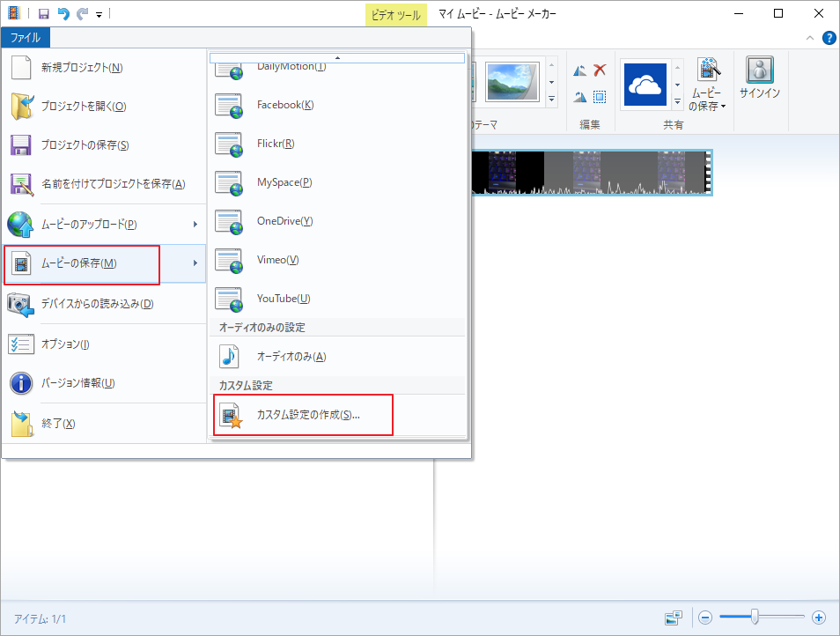
Task: Click the Movie Maker app icon in title bar
Action: pyautogui.click(x=13, y=13)
